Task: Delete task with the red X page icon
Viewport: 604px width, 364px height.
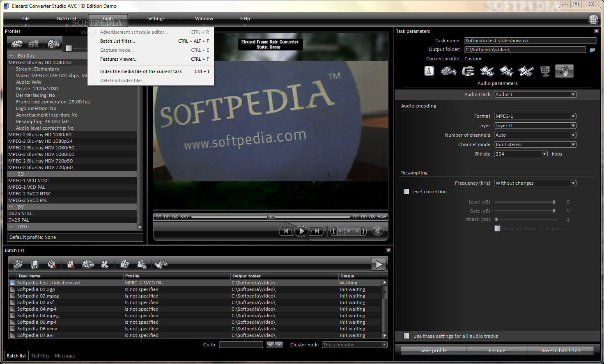Action: pos(71,265)
